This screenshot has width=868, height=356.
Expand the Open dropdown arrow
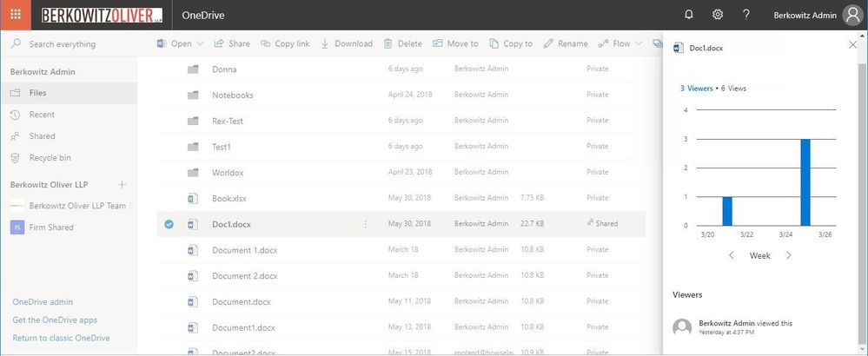pyautogui.click(x=200, y=43)
